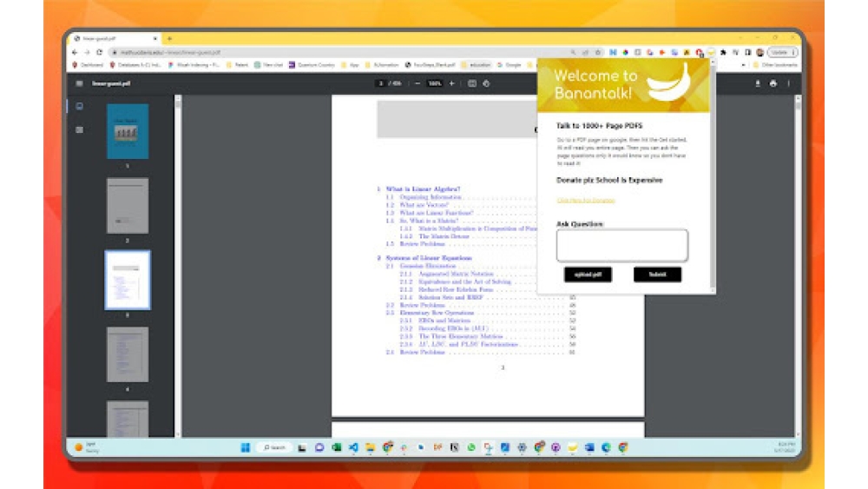Open the New chat bookmark

tap(268, 65)
